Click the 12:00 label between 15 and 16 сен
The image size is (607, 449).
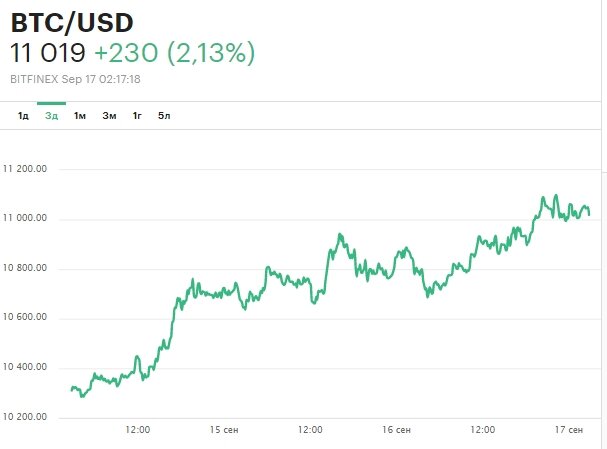click(311, 430)
